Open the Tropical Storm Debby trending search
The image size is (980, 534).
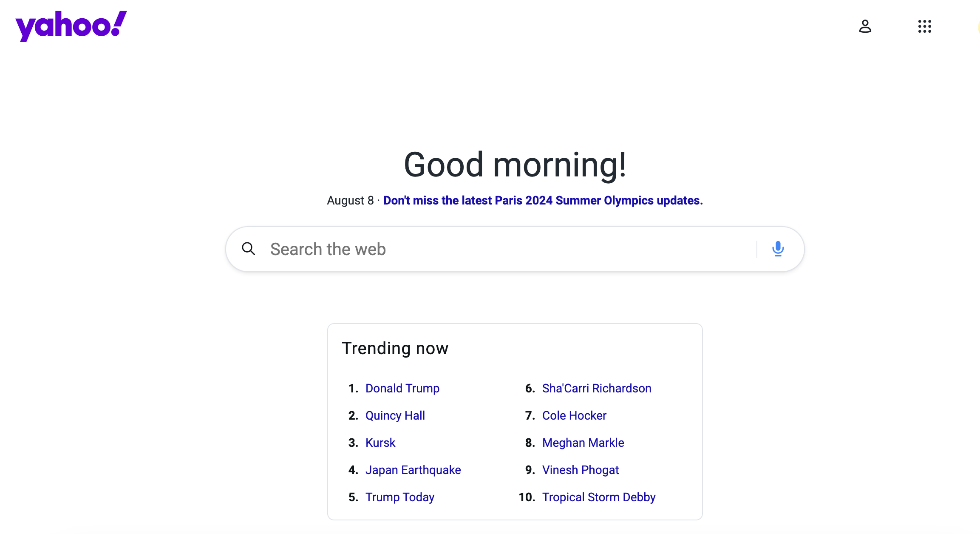598,497
